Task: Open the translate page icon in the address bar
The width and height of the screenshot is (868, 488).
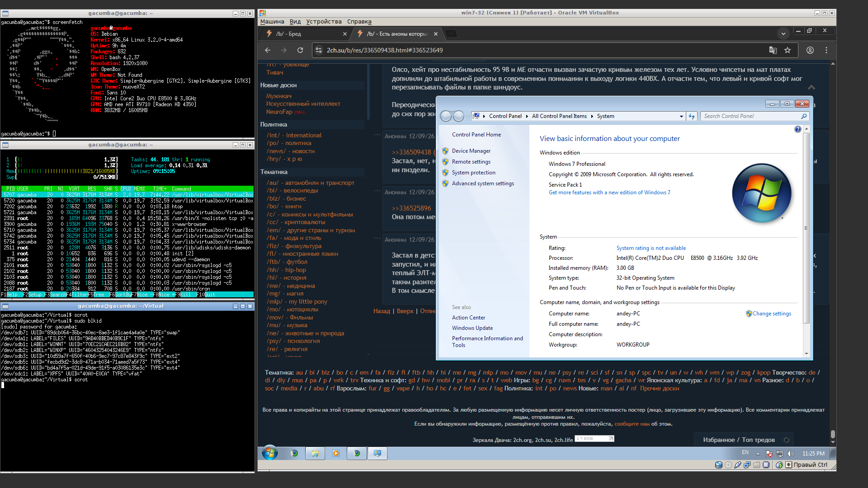Action: coord(773,50)
